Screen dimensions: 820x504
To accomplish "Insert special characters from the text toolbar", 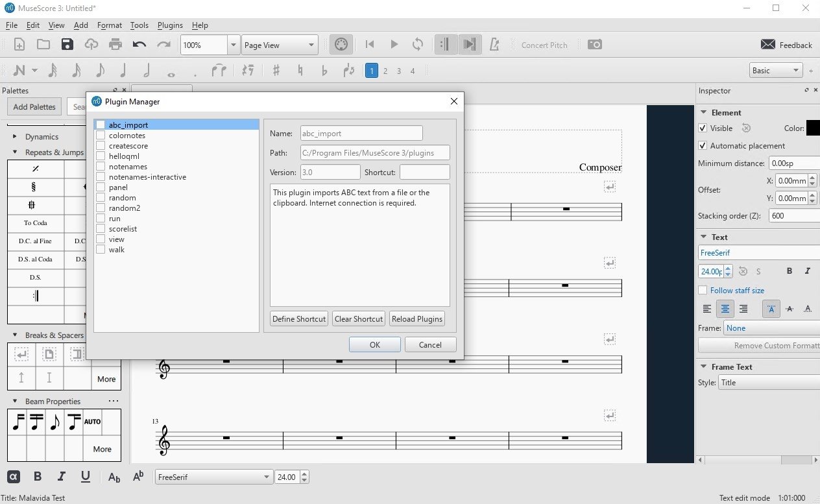I will (x=14, y=477).
